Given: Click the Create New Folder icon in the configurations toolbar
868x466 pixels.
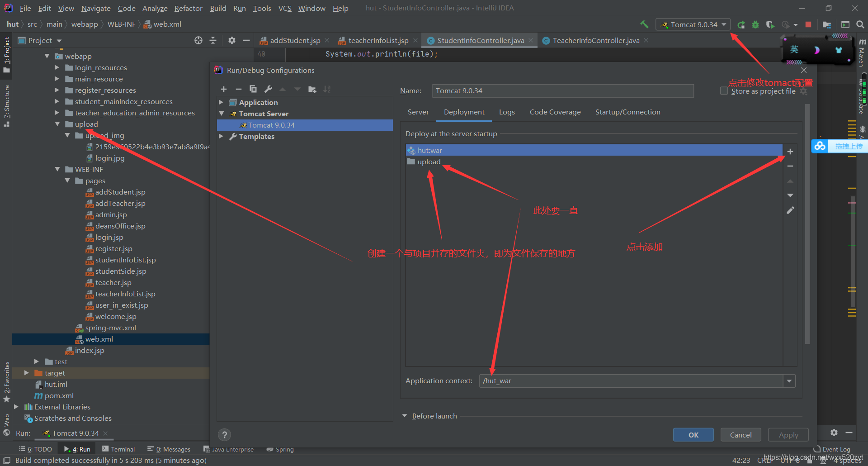Looking at the screenshot, I should 312,89.
